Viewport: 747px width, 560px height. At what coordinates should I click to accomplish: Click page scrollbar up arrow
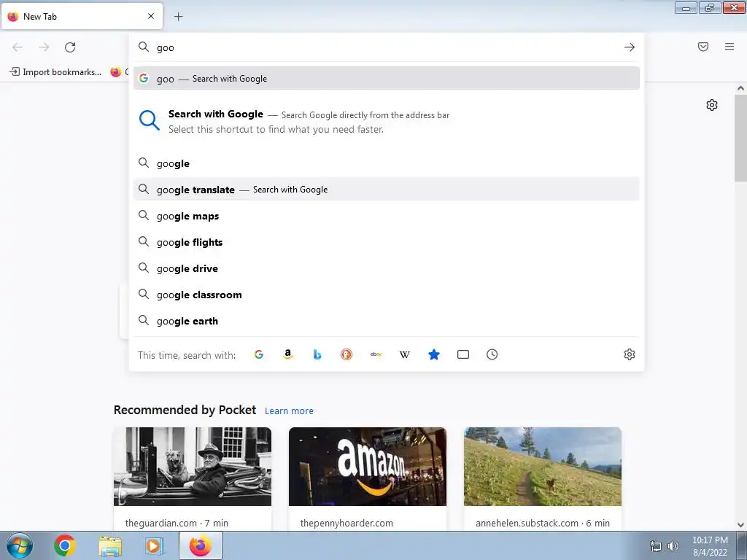pos(740,88)
